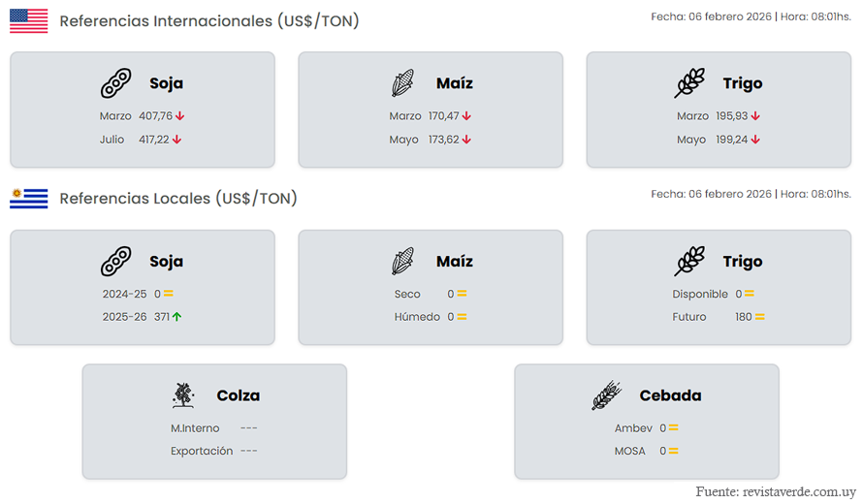
Task: Click yellow equals sign beside Trigo Futuro
Action: point(760,317)
